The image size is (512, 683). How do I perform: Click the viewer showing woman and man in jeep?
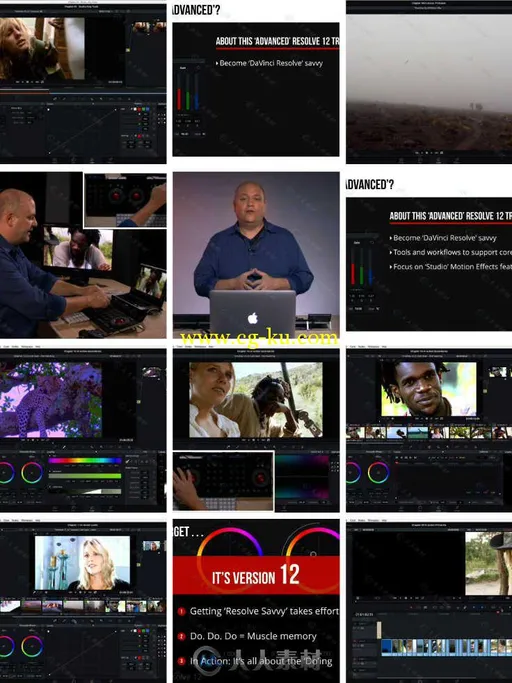tap(256, 400)
